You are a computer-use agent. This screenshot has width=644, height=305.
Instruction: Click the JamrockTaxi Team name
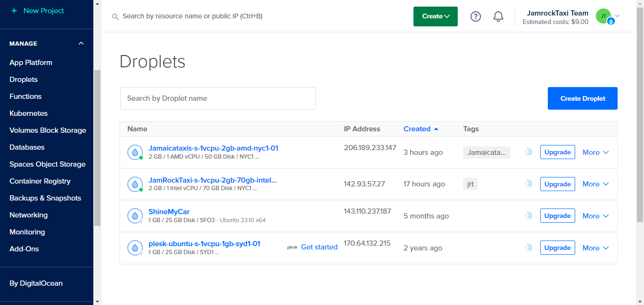558,13
